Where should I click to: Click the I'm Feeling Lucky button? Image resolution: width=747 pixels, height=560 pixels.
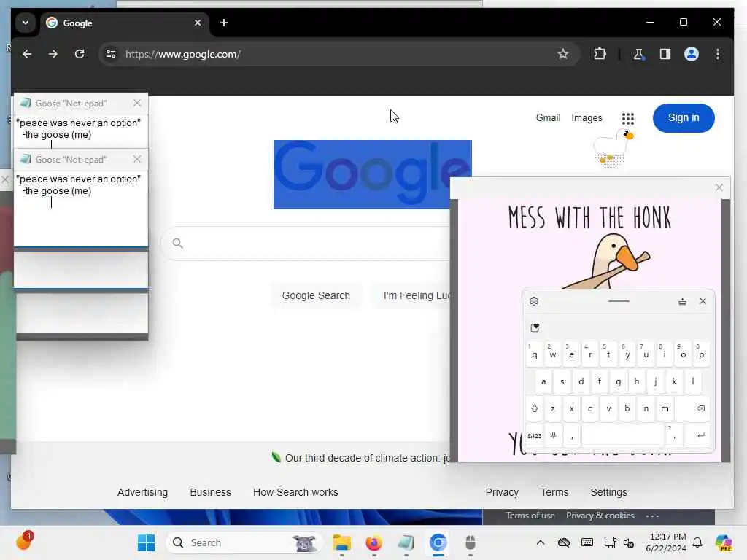[412, 295]
